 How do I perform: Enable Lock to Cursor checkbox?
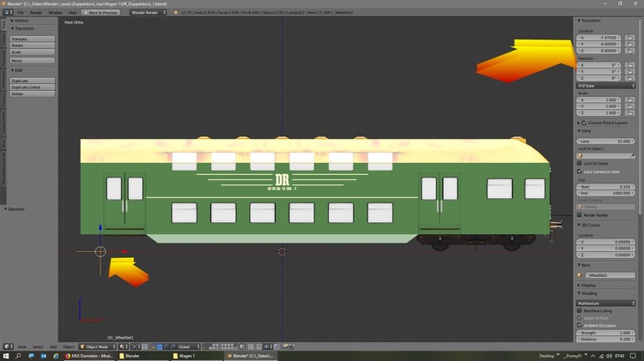580,163
